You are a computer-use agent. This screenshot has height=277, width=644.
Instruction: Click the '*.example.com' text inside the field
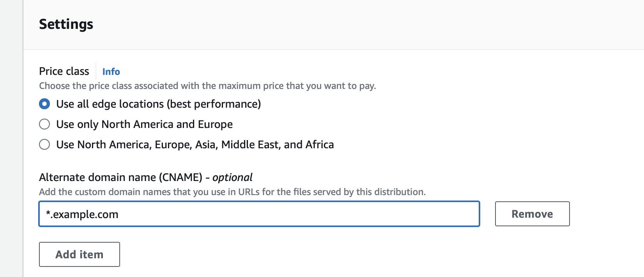click(82, 214)
